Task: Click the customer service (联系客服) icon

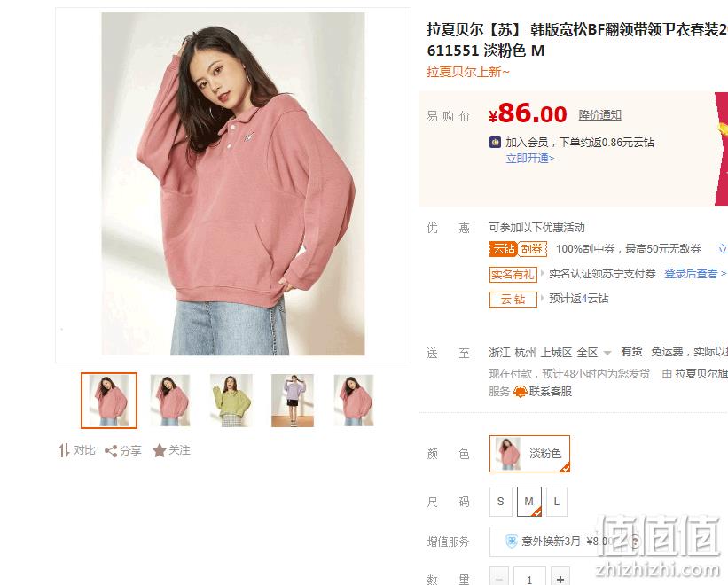Action: pos(520,392)
